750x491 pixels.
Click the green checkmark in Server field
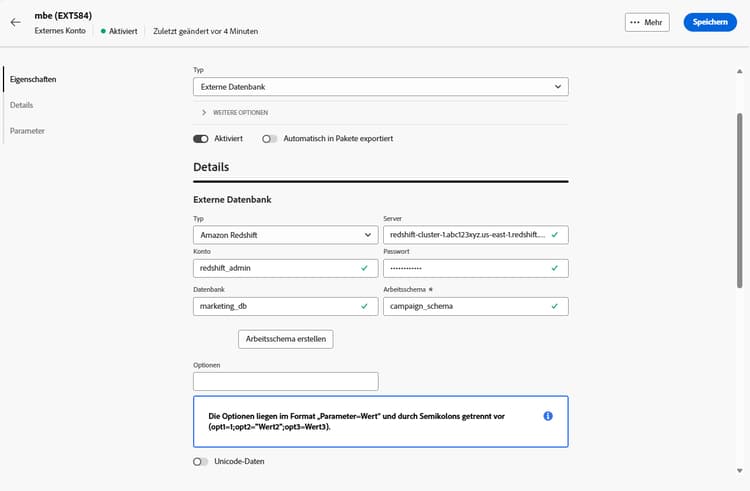(554, 235)
